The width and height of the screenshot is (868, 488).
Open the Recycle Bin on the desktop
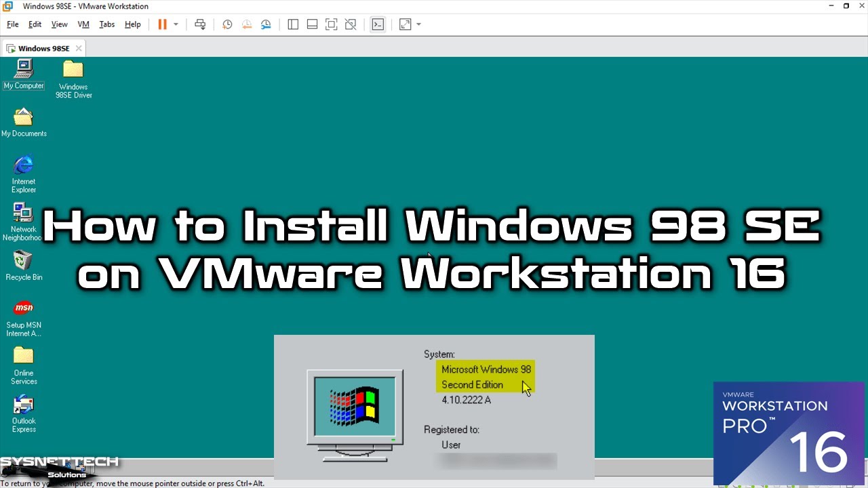tap(24, 261)
